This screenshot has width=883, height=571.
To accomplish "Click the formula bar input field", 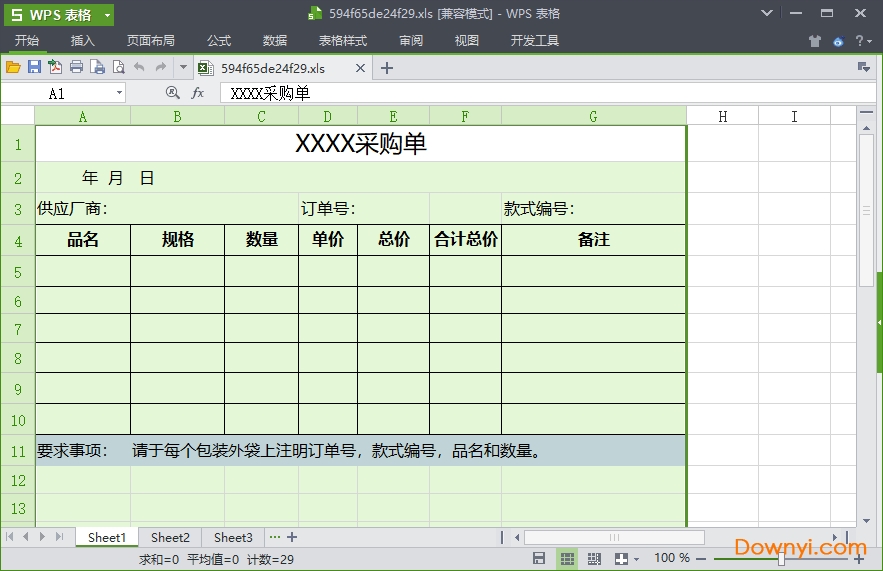I will click(x=547, y=93).
